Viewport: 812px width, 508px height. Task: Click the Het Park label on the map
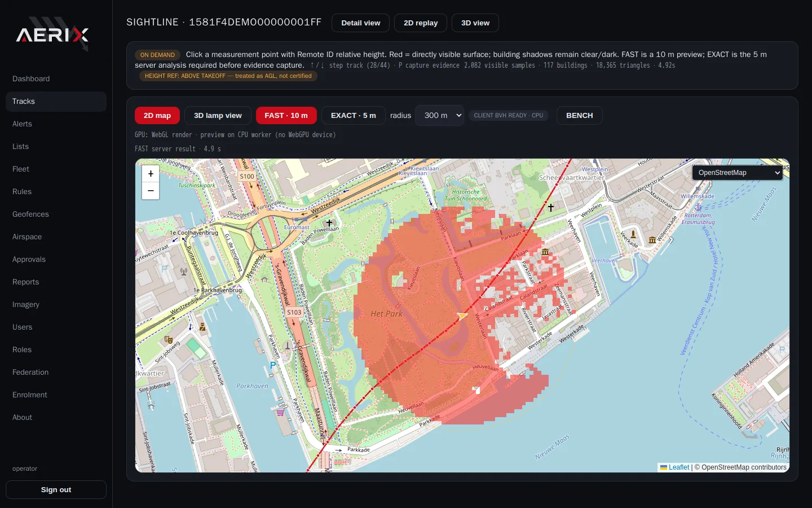(x=387, y=314)
